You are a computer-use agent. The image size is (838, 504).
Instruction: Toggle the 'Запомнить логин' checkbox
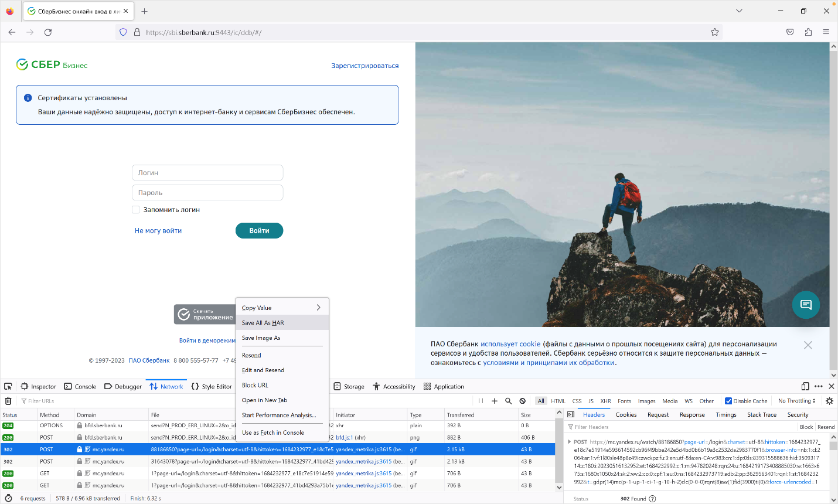pos(136,210)
